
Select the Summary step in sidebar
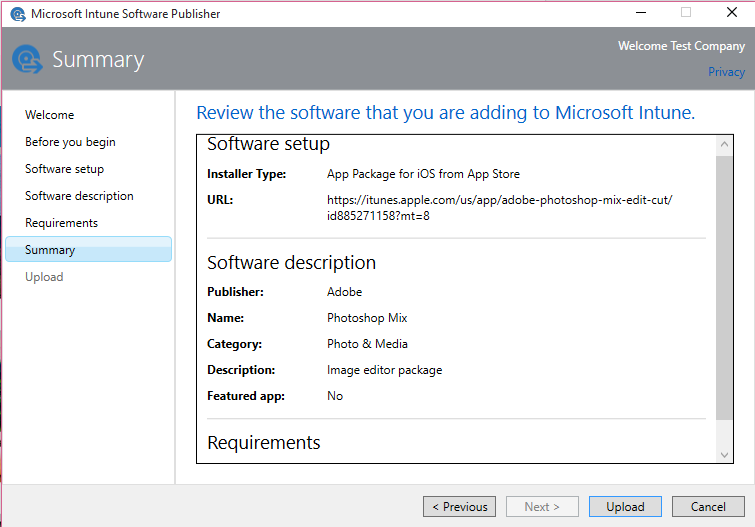click(50, 250)
